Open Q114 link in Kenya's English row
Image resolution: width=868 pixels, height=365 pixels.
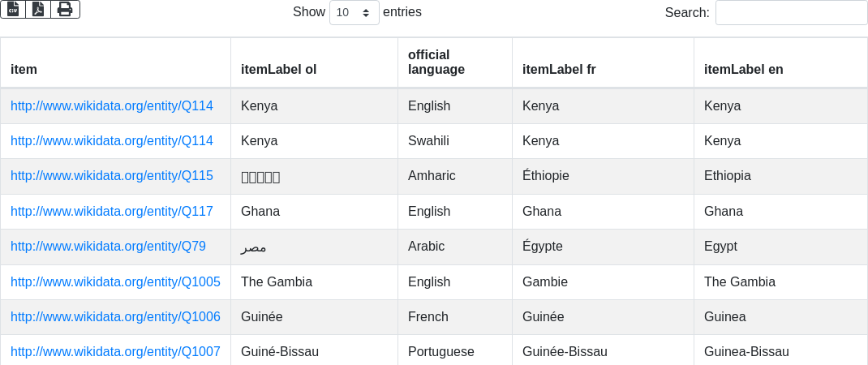coord(112,106)
